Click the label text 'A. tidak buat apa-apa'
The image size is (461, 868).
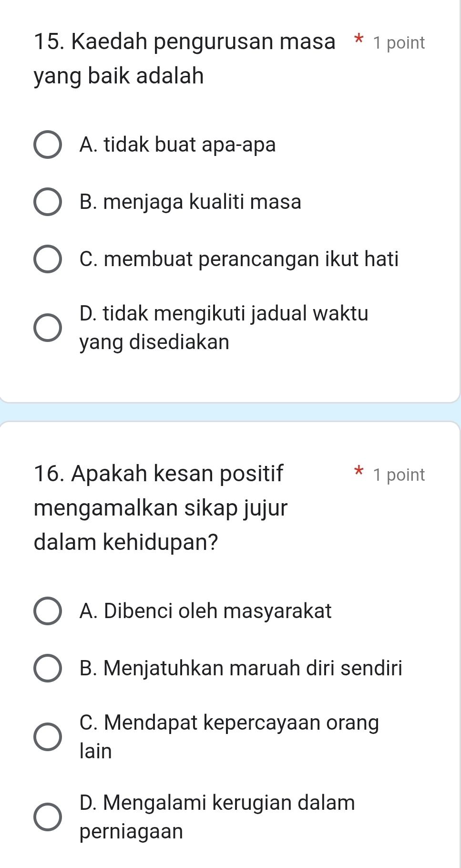178,145
